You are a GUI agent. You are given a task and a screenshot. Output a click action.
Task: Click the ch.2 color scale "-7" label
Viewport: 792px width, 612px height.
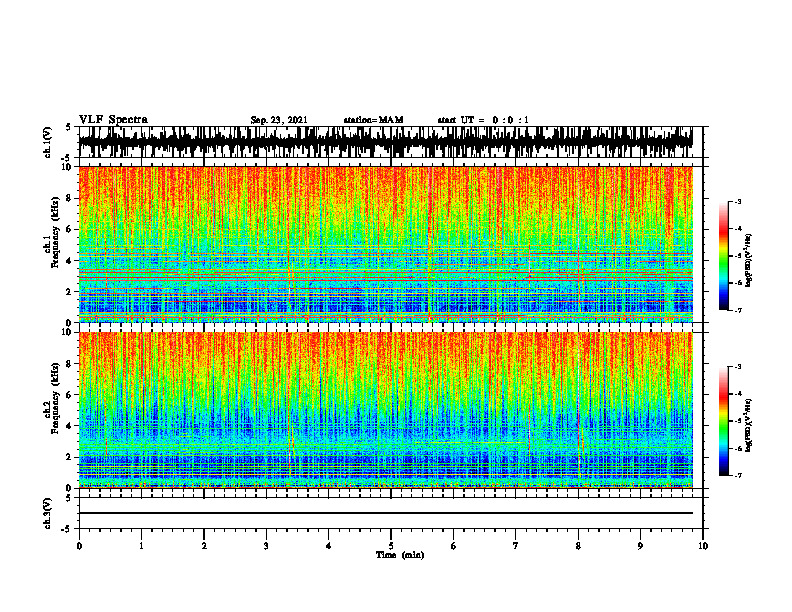tap(738, 476)
